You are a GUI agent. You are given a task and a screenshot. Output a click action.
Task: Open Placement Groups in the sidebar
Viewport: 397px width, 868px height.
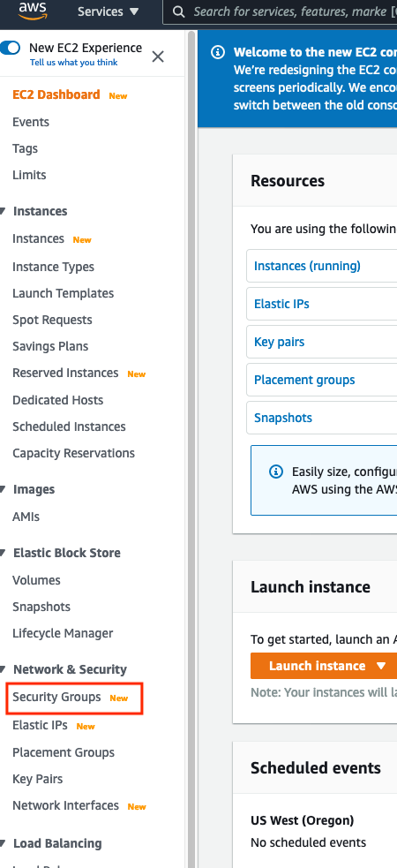click(64, 752)
